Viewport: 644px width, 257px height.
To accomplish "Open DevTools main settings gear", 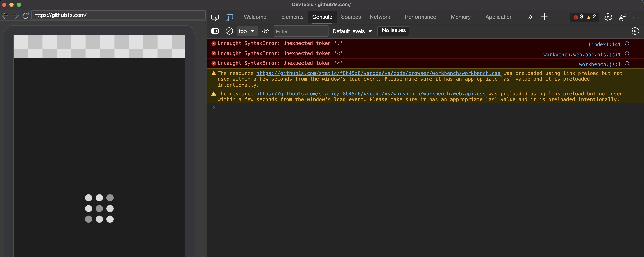I will (608, 17).
